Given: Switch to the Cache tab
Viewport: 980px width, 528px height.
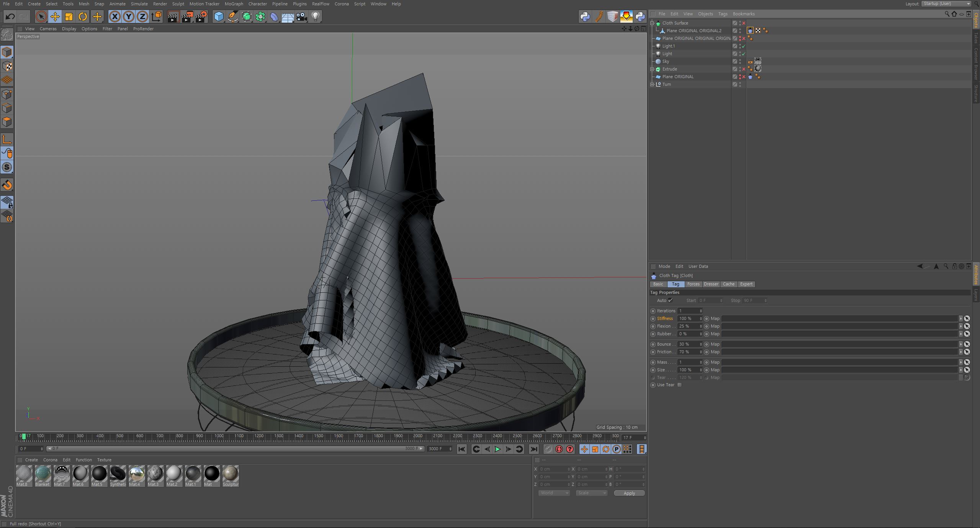Looking at the screenshot, I should (x=728, y=284).
